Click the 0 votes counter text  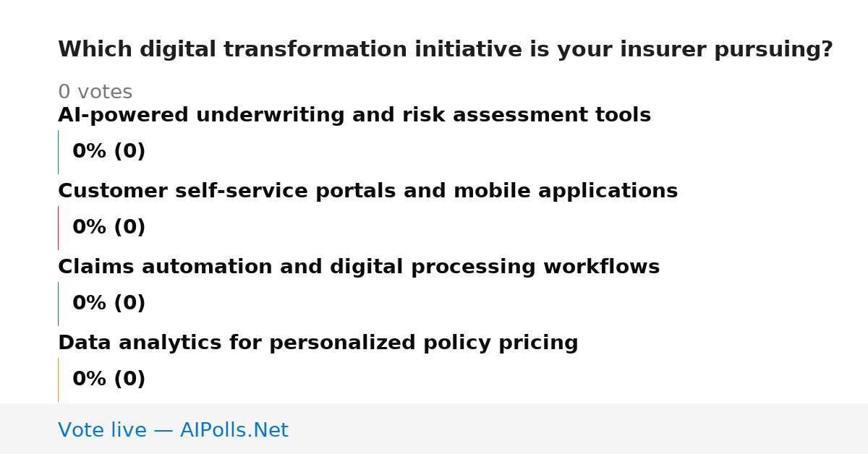pyautogui.click(x=95, y=93)
